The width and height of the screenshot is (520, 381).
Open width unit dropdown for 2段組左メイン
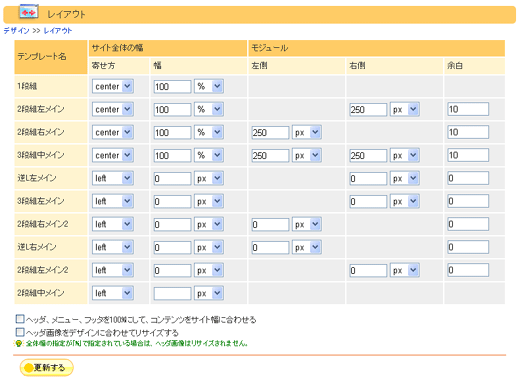click(x=209, y=109)
